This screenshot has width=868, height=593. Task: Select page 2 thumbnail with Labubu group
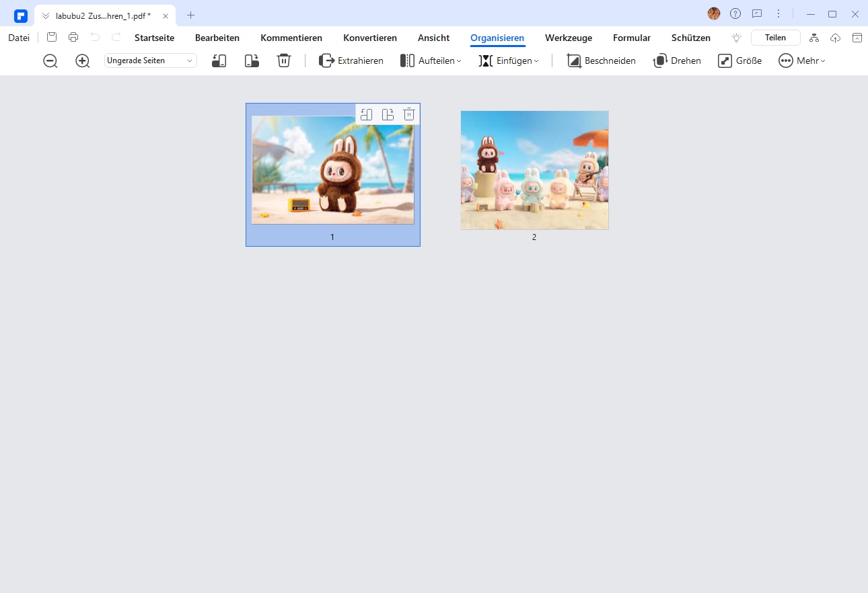534,170
